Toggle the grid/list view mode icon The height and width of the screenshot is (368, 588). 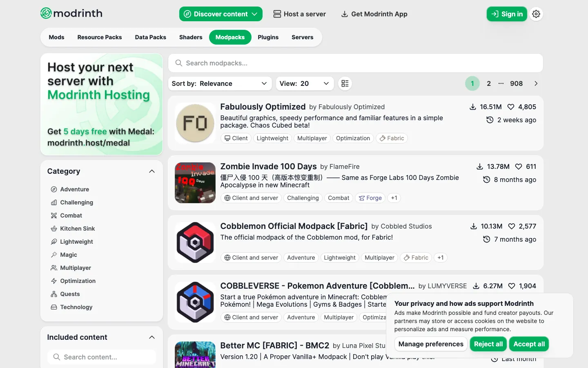tap(345, 83)
